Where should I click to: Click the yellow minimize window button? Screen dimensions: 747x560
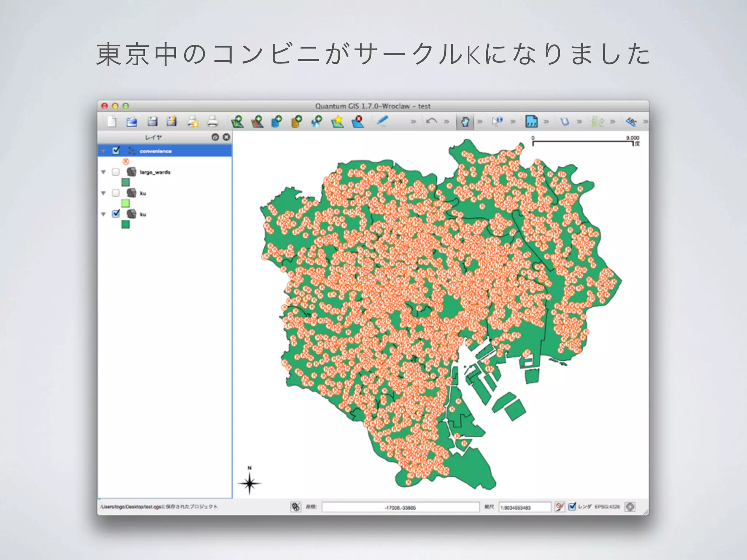(115, 106)
